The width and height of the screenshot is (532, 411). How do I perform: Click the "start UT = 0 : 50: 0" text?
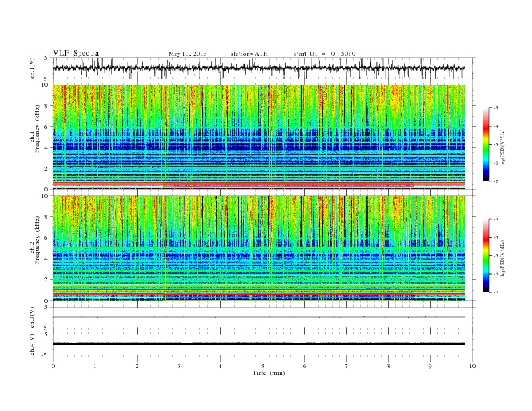pos(324,54)
